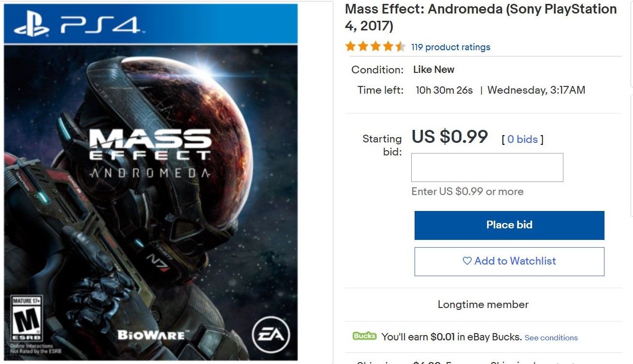This screenshot has height=364, width=633.
Task: Click the heart icon beside Add to Watchlist
Action: point(467,261)
